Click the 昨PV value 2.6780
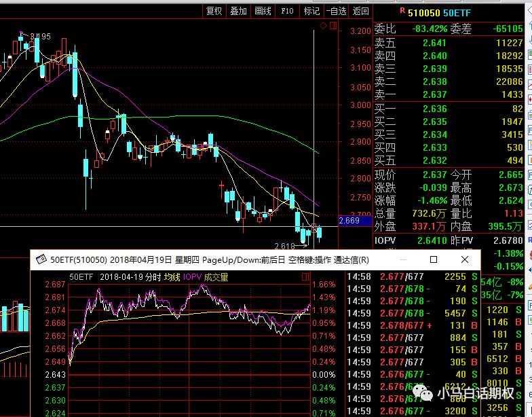The width and height of the screenshot is (532, 417). pyautogui.click(x=508, y=240)
